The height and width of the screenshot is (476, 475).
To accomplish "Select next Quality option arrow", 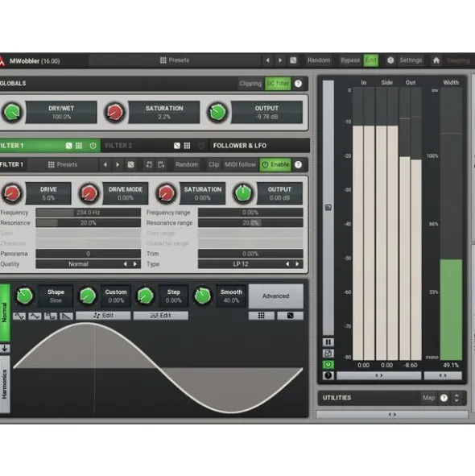I will pyautogui.click(x=135, y=264).
